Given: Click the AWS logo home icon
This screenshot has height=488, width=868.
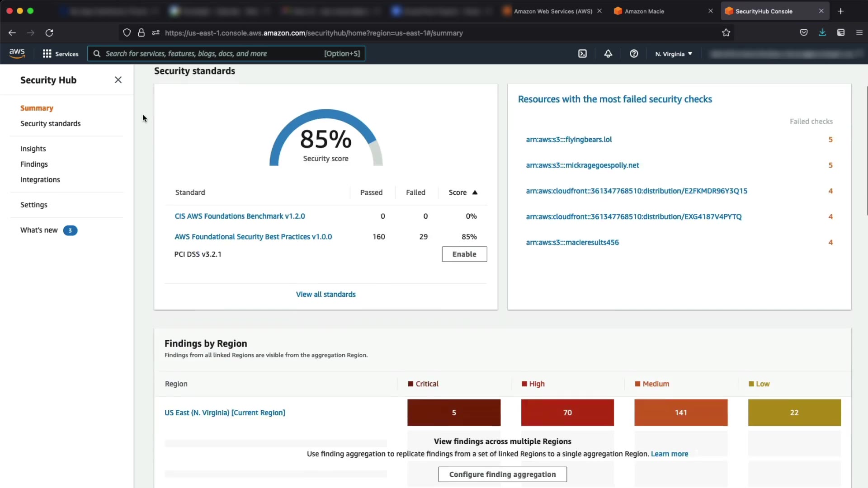Looking at the screenshot, I should pos(17,53).
